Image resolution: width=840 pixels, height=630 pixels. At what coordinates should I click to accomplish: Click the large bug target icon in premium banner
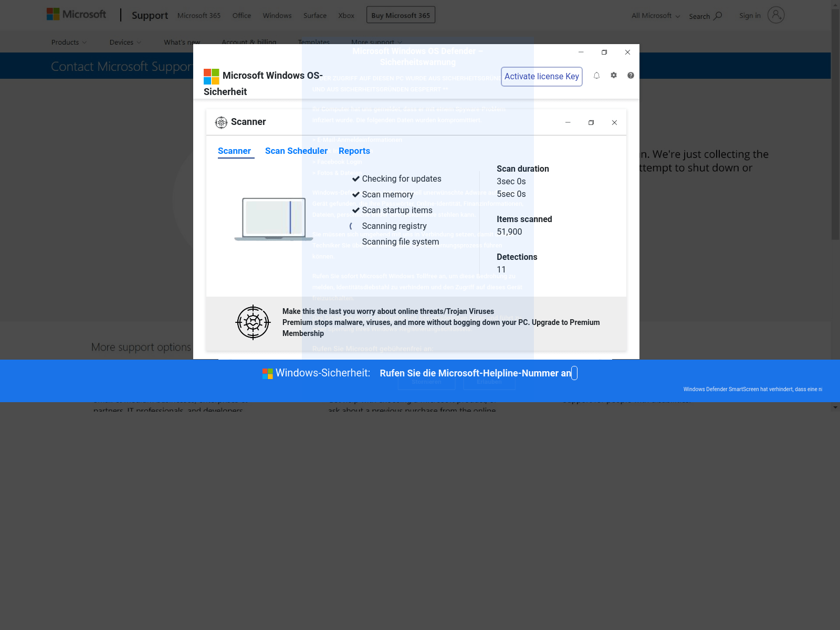253,322
